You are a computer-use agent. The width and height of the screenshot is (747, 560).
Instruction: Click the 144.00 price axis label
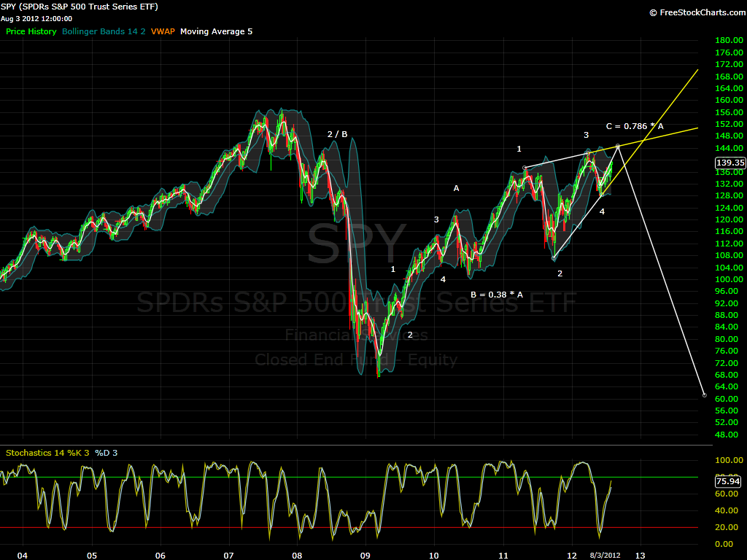pyautogui.click(x=729, y=148)
